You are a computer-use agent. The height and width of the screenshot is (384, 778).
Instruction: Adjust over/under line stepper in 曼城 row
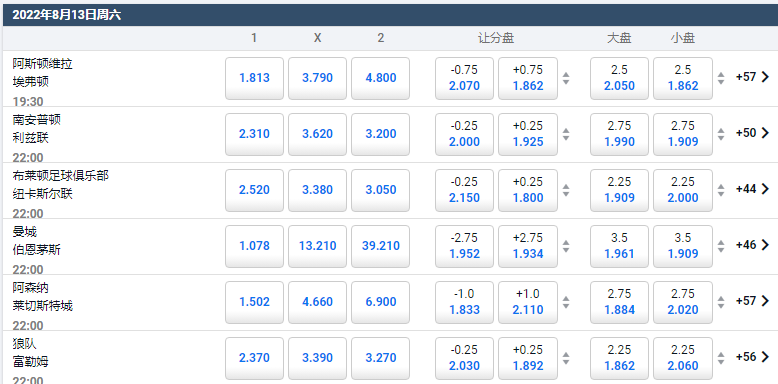pos(721,247)
